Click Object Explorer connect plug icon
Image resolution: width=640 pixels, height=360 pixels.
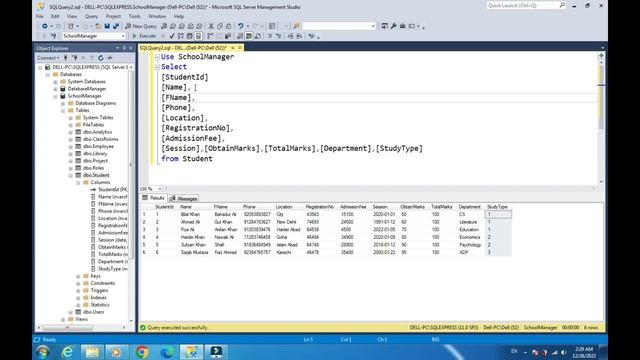[x=66, y=58]
